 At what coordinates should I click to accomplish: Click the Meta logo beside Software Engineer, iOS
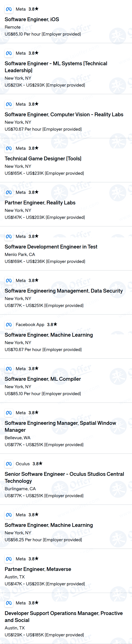tap(9, 9)
